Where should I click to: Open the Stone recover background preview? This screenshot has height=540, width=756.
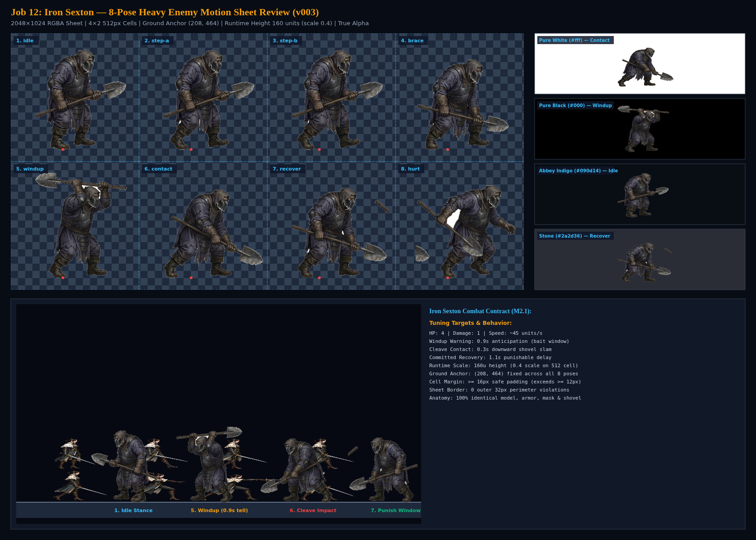tap(639, 259)
